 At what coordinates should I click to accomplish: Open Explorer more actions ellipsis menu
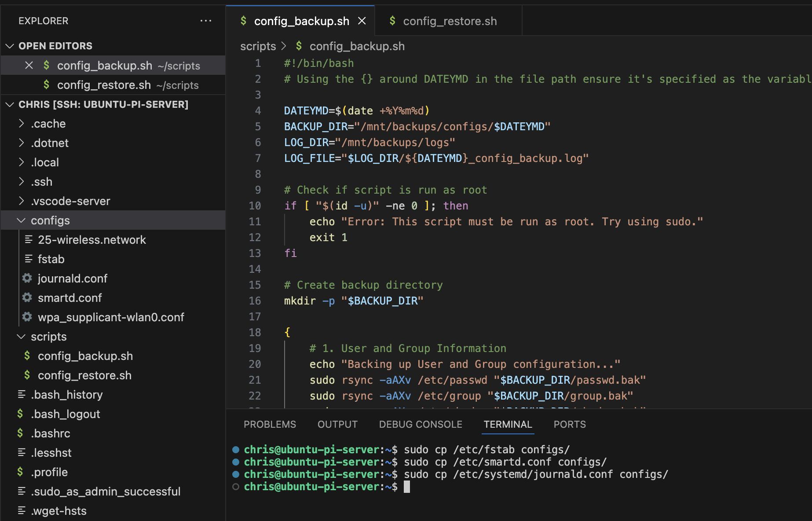coord(205,21)
